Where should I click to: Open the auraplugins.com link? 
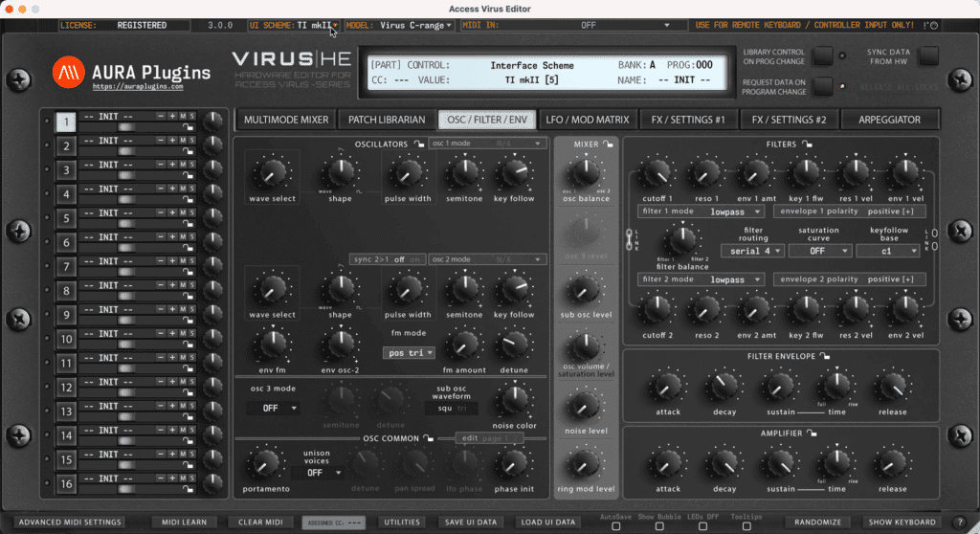138,87
